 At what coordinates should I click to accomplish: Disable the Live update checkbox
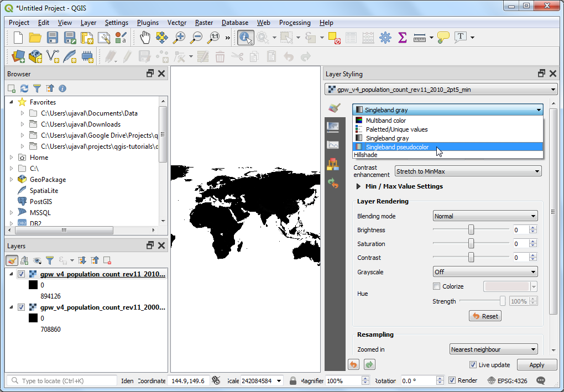[x=473, y=365]
